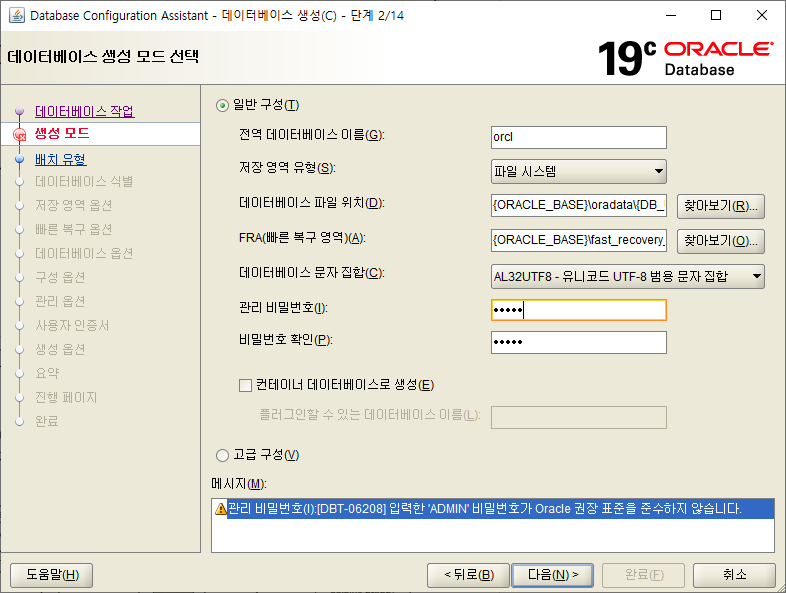Click the Java app icon in title bar
The width and height of the screenshot is (786, 593).
17,16
